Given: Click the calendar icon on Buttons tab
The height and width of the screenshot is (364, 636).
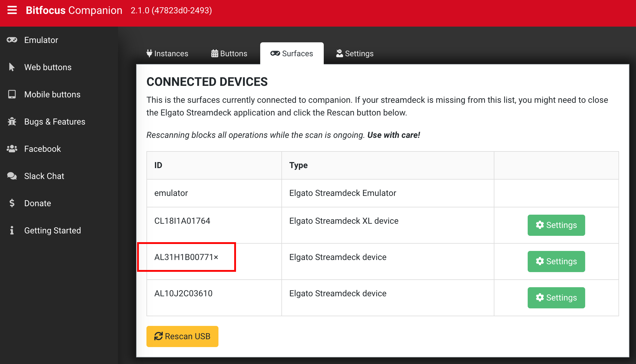Looking at the screenshot, I should click(x=215, y=54).
